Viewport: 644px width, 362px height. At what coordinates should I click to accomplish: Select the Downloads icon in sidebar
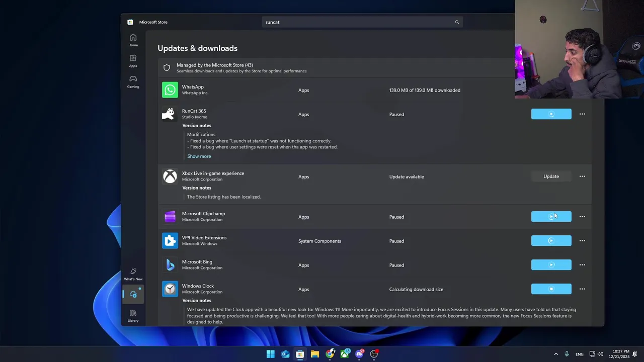point(133,295)
